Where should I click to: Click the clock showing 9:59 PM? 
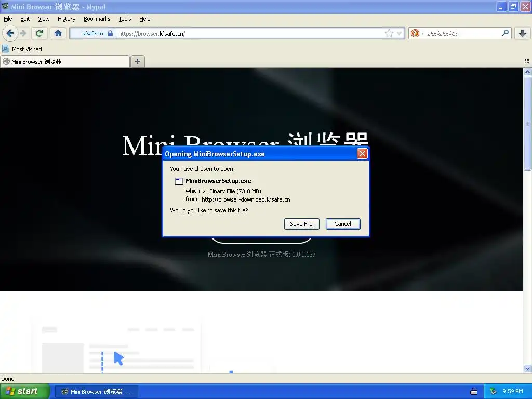click(513, 391)
